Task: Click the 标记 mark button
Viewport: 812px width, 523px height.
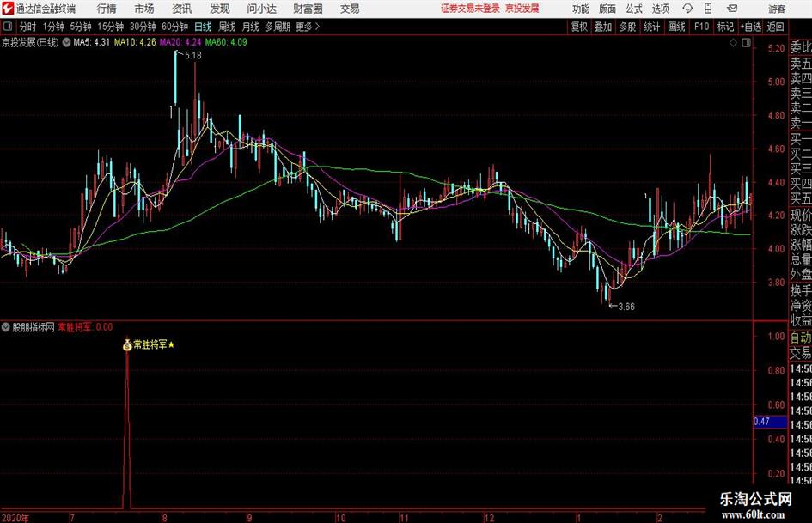Action: 725,27
